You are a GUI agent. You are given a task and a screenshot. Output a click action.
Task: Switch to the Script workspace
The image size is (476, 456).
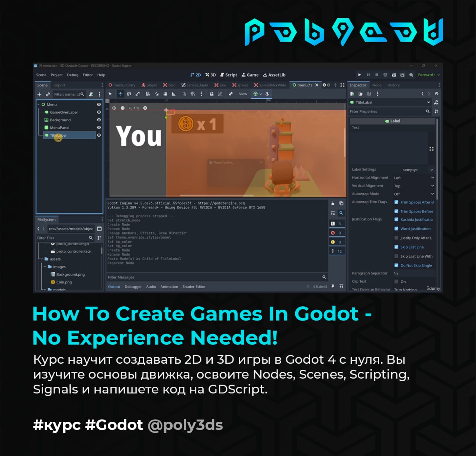pos(229,75)
